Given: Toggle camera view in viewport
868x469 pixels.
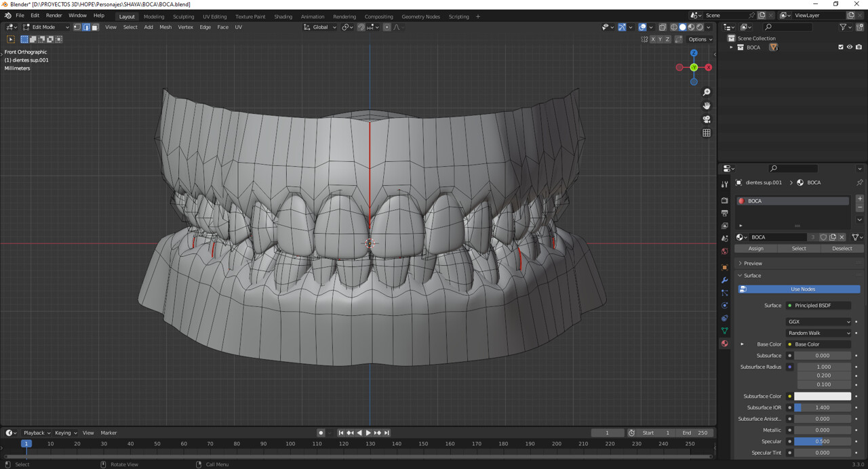Looking at the screenshot, I should (x=707, y=119).
